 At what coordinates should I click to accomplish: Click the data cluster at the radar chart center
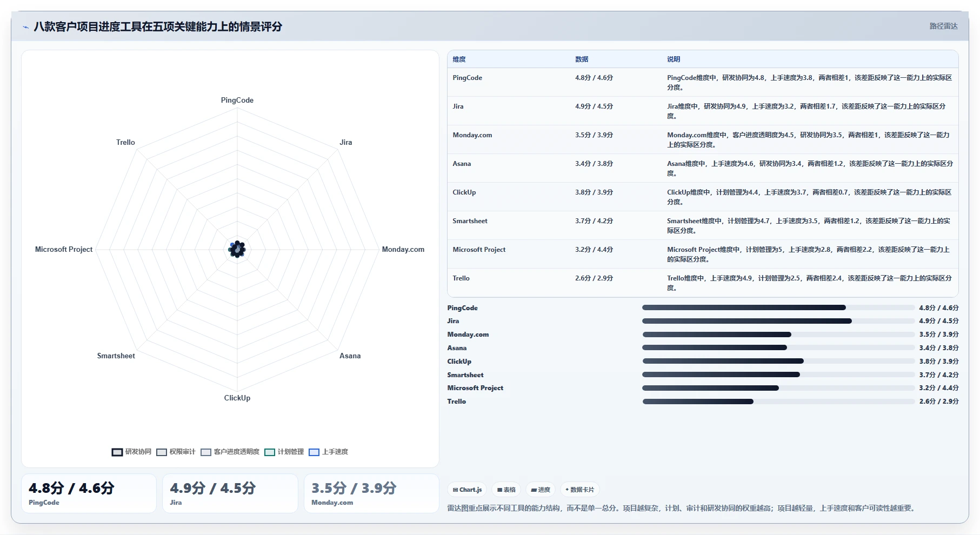pyautogui.click(x=237, y=249)
